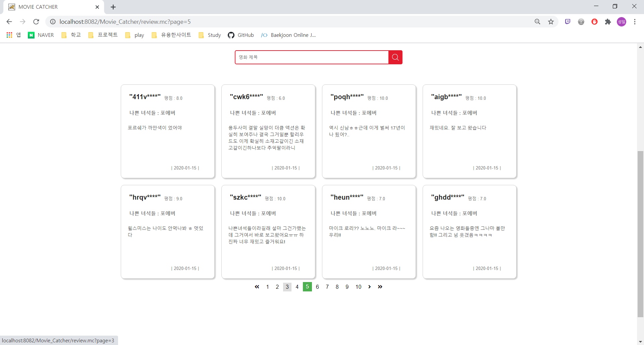This screenshot has height=345, width=644.
Task: Open the Twitch extension
Action: 568,21
